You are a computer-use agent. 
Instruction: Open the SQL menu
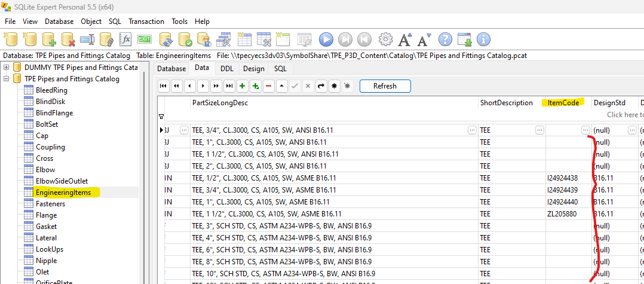115,22
